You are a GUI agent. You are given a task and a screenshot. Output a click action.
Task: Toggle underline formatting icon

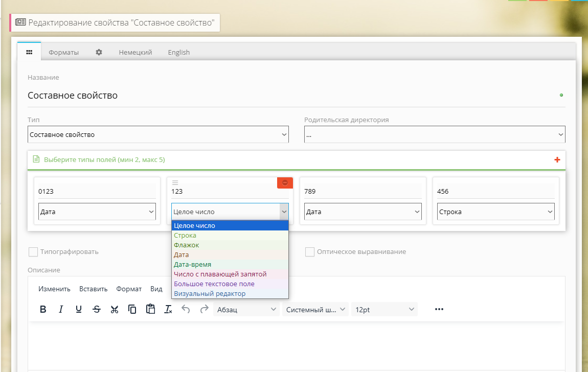coord(79,309)
